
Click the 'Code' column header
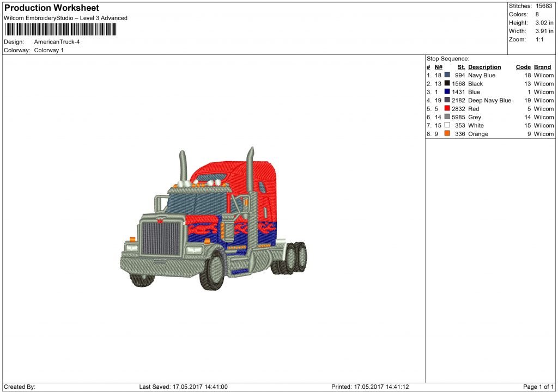click(523, 67)
